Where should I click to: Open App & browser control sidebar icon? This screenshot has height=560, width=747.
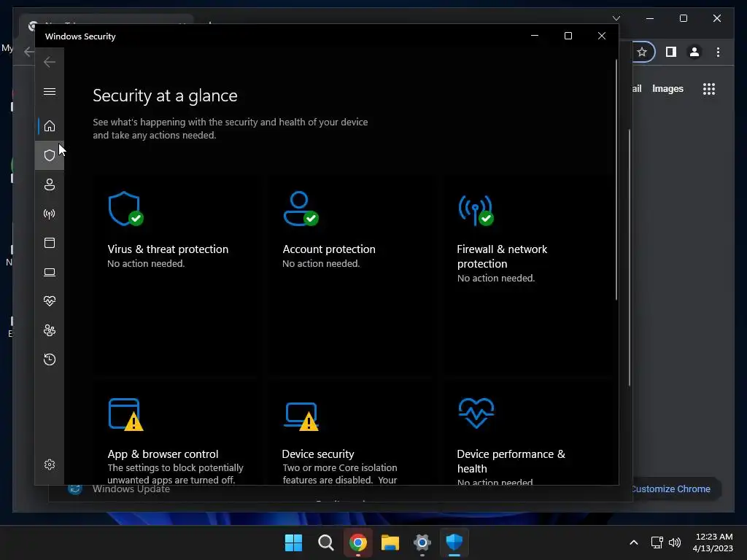(50, 243)
